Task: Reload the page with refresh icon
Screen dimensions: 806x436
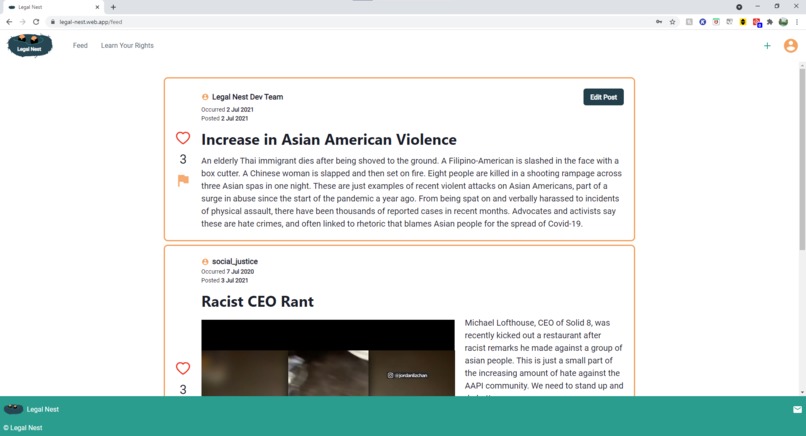Action: click(36, 22)
